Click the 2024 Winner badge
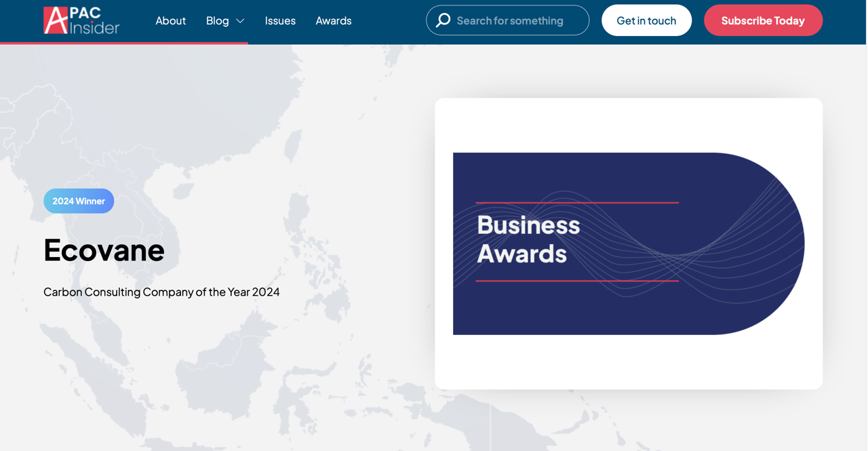 (79, 201)
